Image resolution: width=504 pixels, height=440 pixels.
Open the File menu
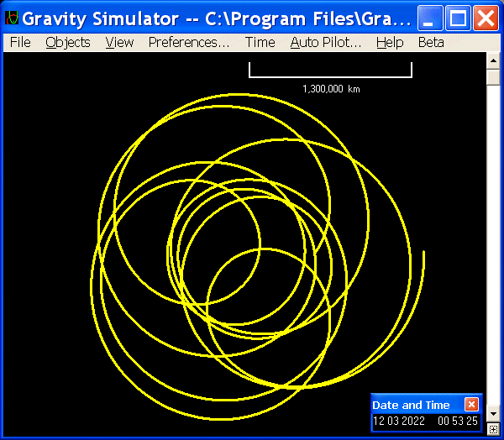point(20,43)
